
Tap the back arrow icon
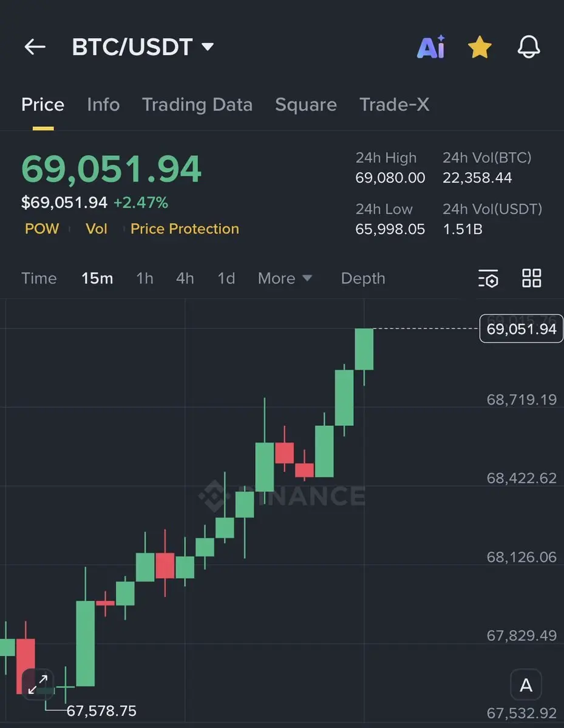(35, 47)
